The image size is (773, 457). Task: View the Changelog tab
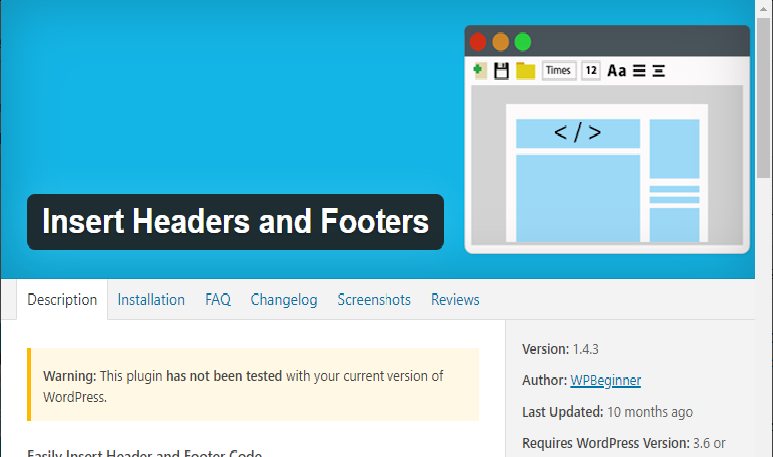(x=284, y=300)
